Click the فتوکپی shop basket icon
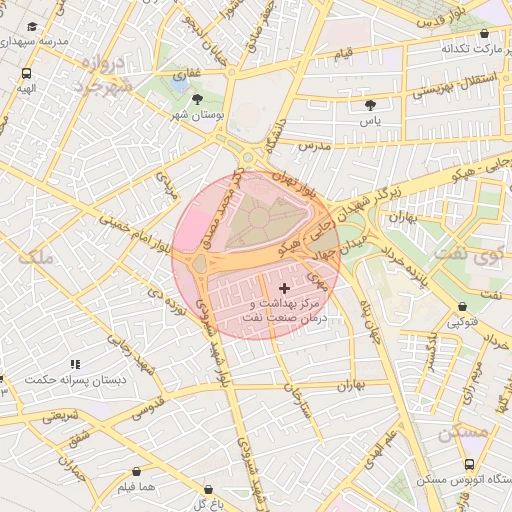 [x=462, y=306]
